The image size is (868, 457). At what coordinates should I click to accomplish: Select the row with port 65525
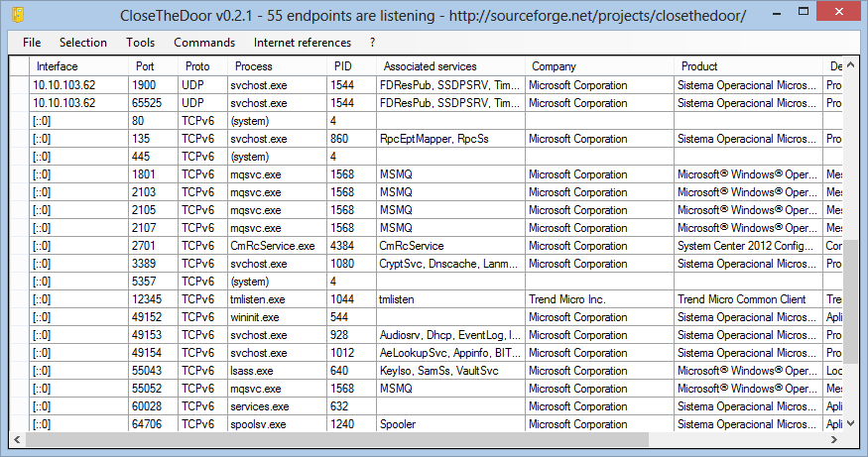pyautogui.click(x=427, y=103)
